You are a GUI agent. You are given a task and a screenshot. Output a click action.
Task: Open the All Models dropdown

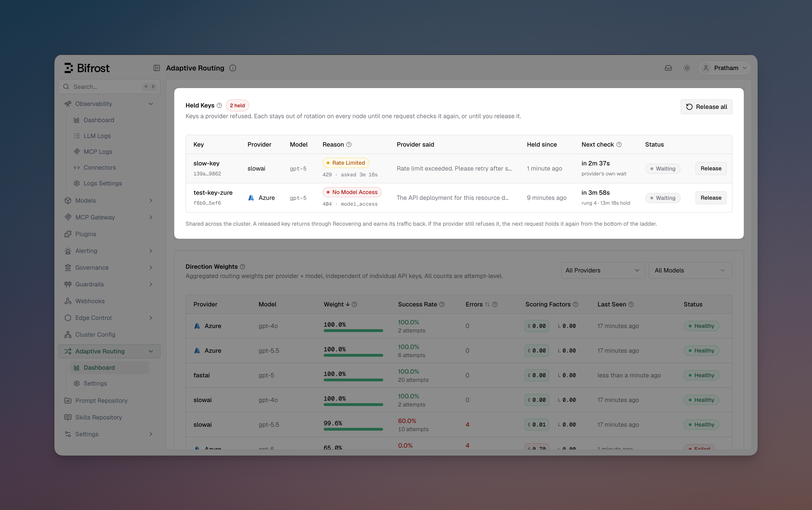[690, 271]
